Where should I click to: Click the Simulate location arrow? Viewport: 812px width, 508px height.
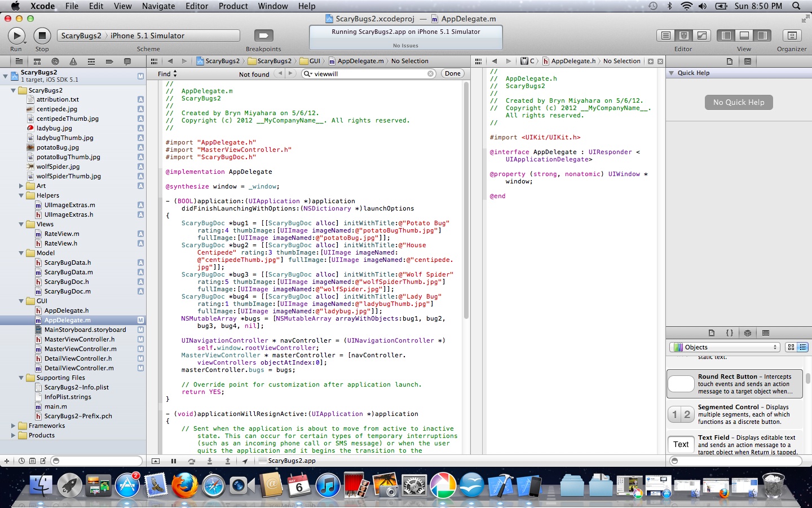(x=245, y=461)
